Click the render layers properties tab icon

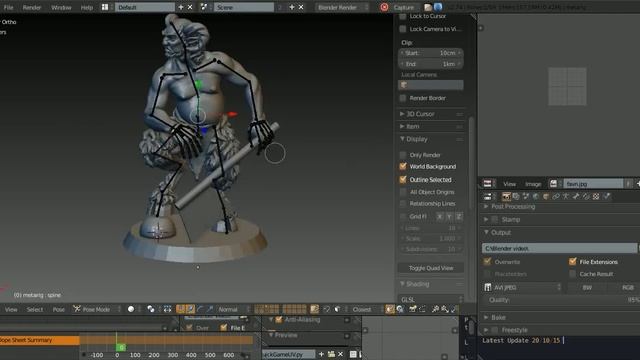click(x=516, y=197)
